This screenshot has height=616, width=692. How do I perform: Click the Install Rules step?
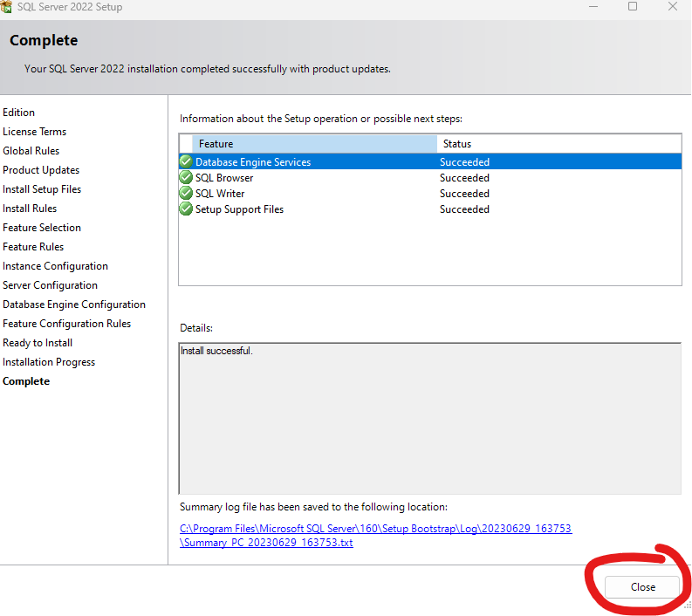[x=30, y=209]
